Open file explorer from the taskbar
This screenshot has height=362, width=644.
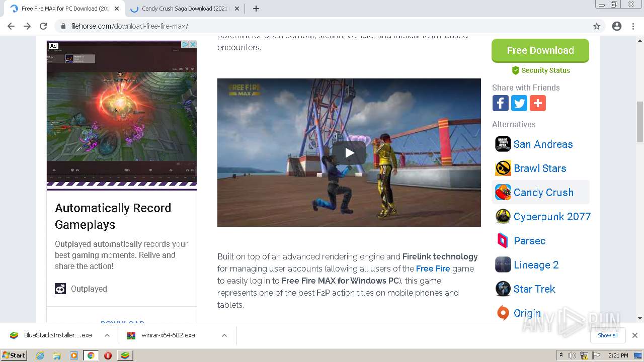tap(57, 355)
